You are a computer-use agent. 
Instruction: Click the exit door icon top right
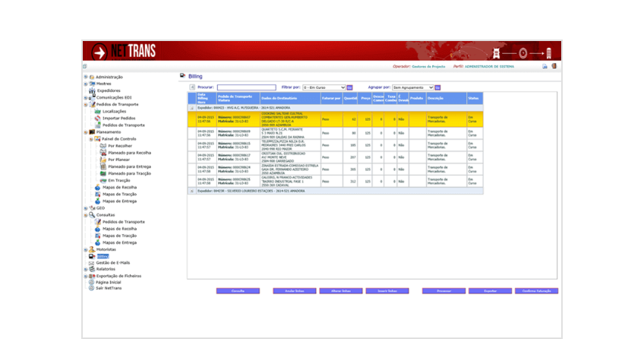[554, 66]
